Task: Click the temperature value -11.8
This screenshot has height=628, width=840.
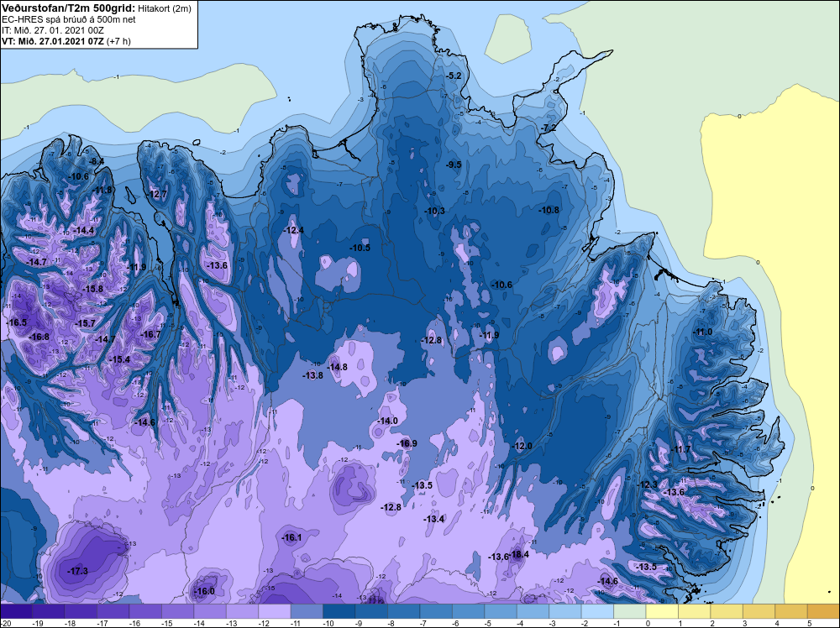Action: [102, 190]
